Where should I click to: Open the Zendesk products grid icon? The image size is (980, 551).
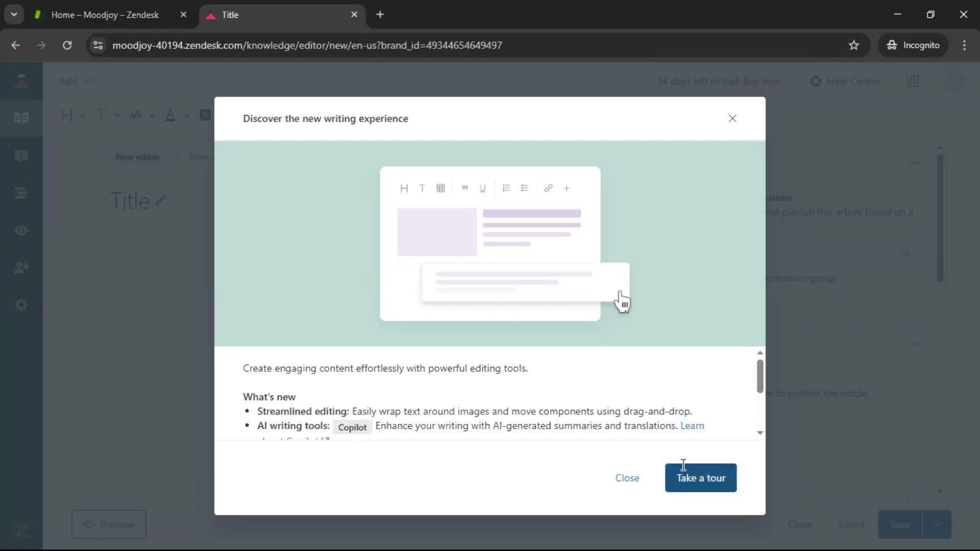click(x=913, y=81)
